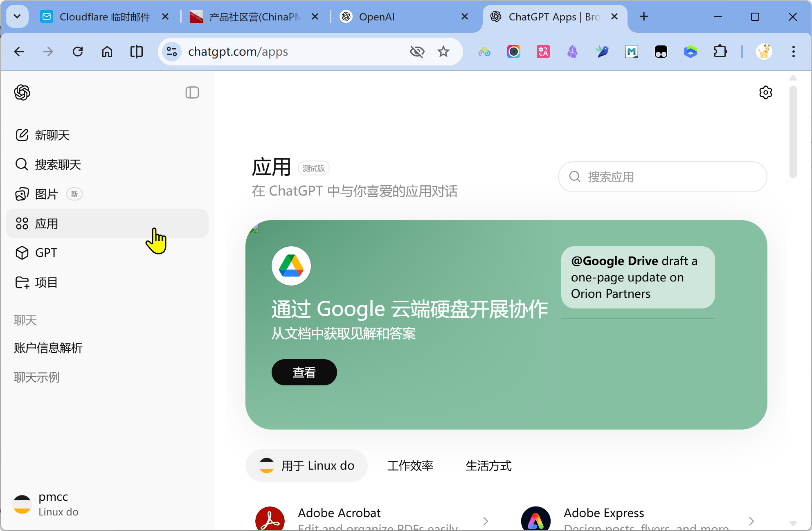Click the Google Drive logo in banner
Viewport: 812px width, 531px height.
click(x=291, y=266)
